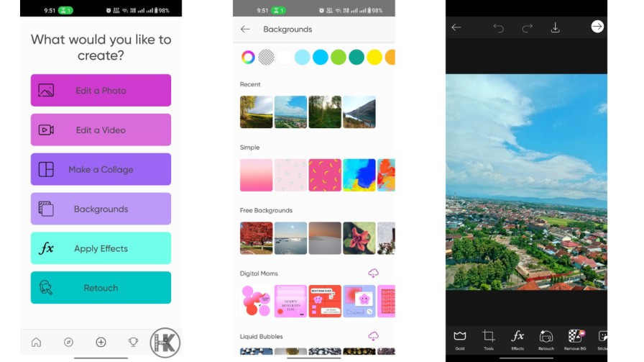
Task: Pick the pink gradient Simple background
Action: [x=257, y=175]
